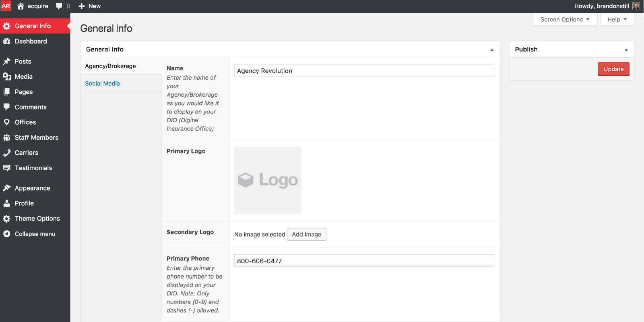
Task: Click the Staff Members group icon
Action: [x=6, y=137]
